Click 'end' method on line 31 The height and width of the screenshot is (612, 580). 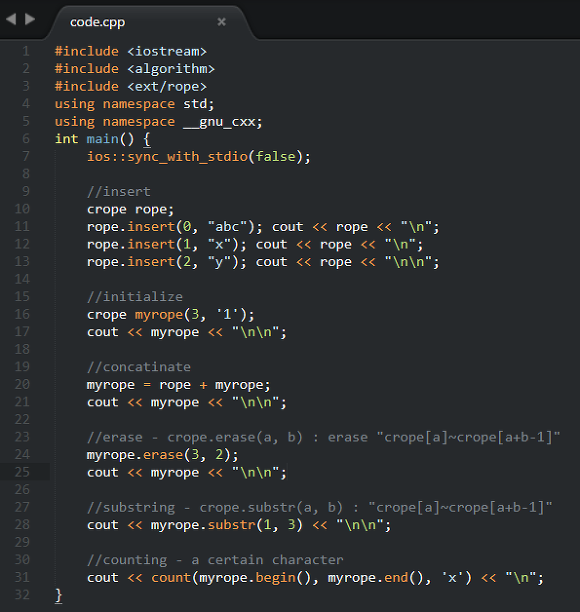click(x=396, y=578)
